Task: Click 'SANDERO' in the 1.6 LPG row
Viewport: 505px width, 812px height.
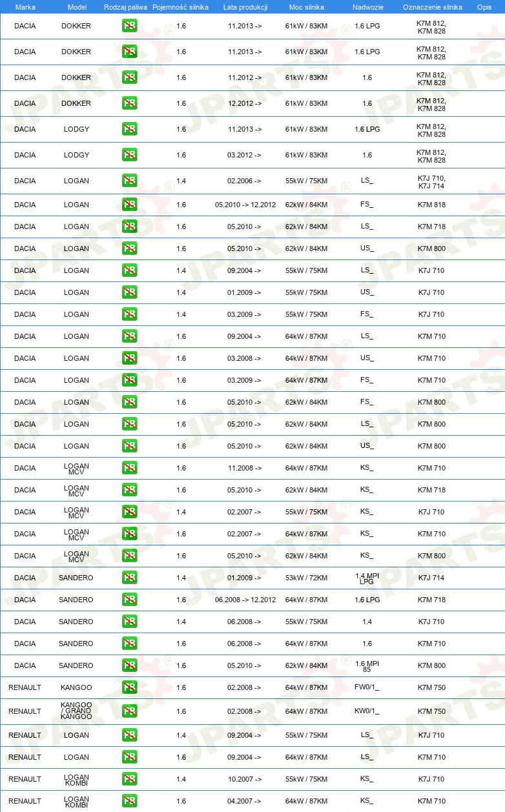Action: pyautogui.click(x=76, y=600)
